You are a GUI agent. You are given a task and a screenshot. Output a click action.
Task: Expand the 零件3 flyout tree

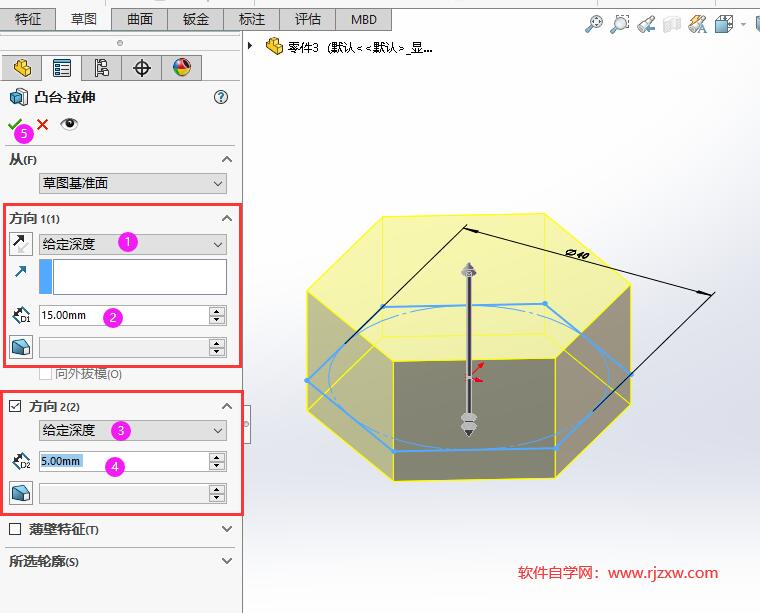(x=250, y=46)
